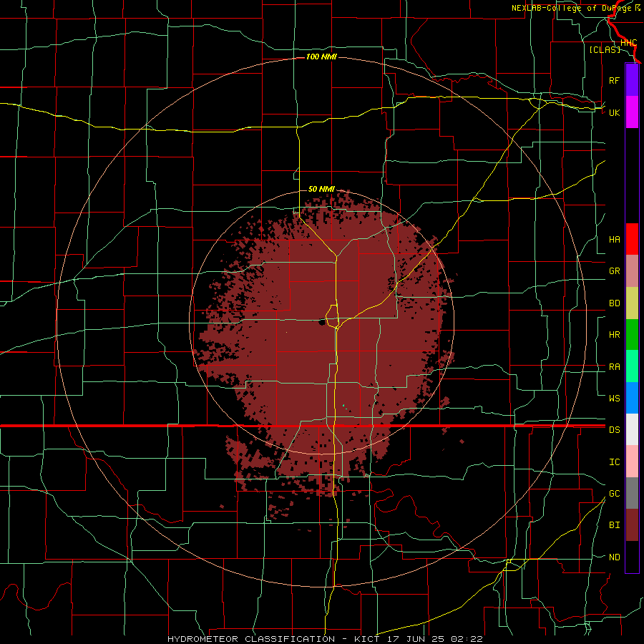
Task: Pick the HR green legend swatch
Action: coord(632,334)
